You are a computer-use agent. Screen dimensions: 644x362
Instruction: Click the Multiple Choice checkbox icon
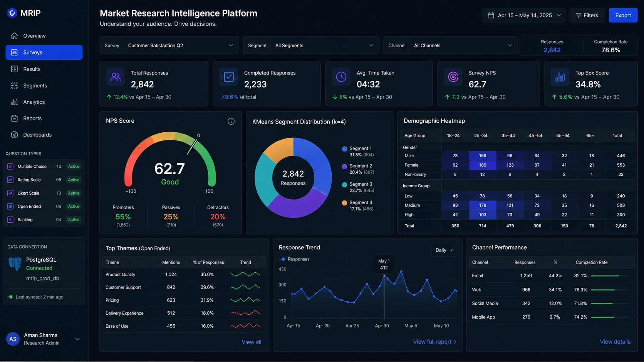point(10,167)
